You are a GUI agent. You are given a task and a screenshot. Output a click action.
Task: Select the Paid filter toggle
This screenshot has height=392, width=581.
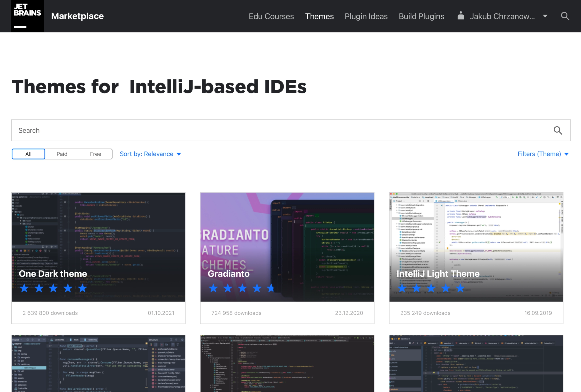tap(62, 154)
